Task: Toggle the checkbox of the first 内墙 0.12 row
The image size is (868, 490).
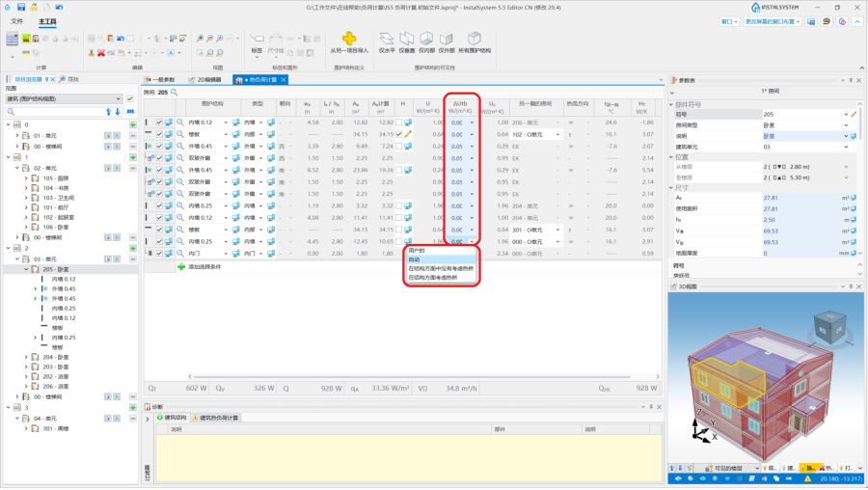Action: [x=159, y=122]
